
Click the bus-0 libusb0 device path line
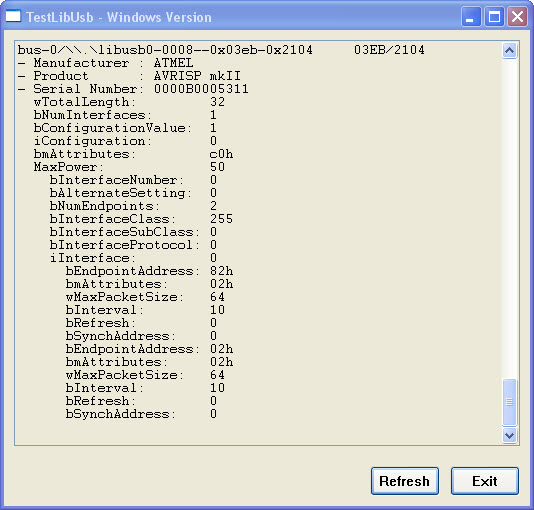click(x=165, y=50)
